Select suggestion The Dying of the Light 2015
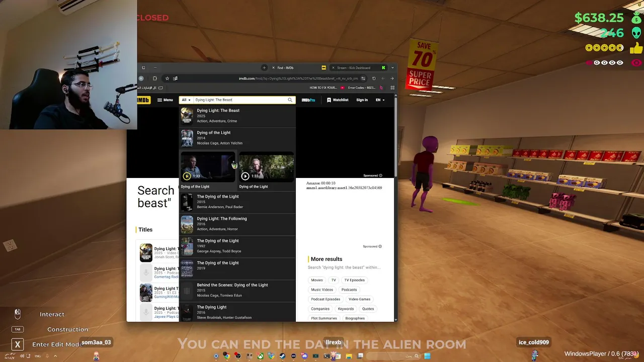This screenshot has width=644, height=362. (x=237, y=202)
